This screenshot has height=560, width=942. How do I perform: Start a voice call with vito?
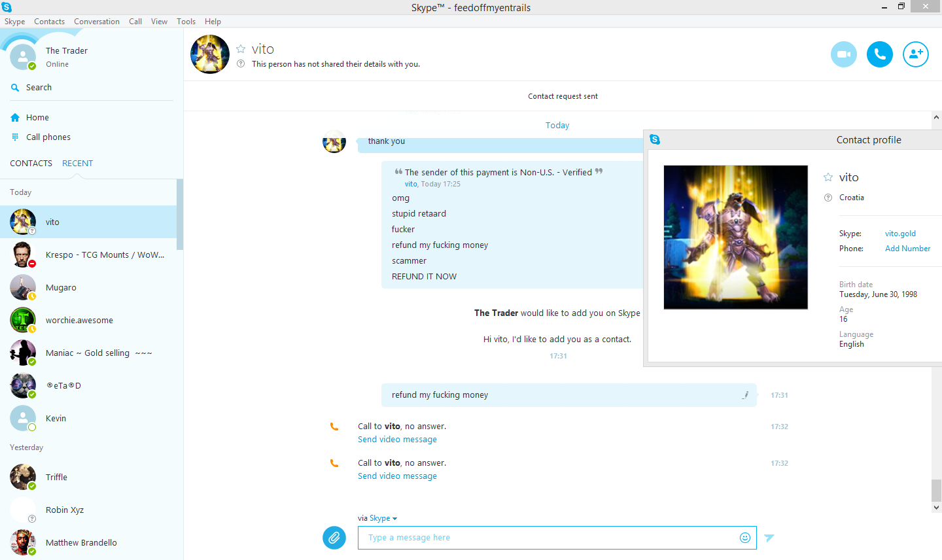pyautogui.click(x=880, y=54)
